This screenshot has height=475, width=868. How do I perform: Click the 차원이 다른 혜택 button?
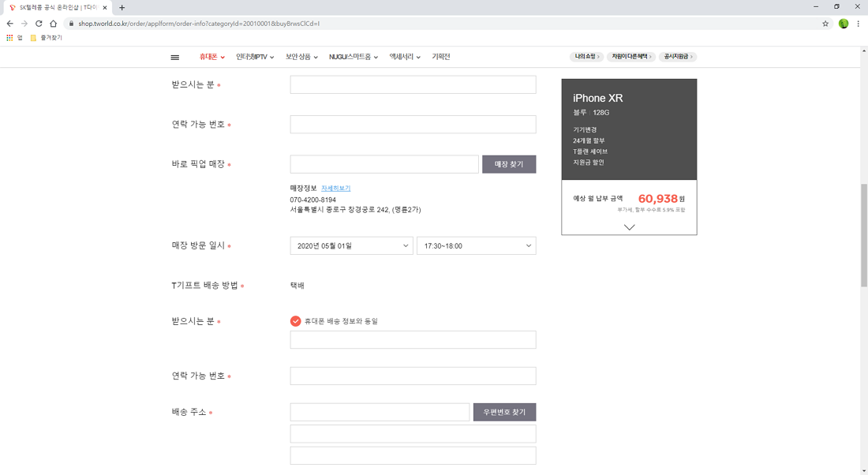(631, 57)
